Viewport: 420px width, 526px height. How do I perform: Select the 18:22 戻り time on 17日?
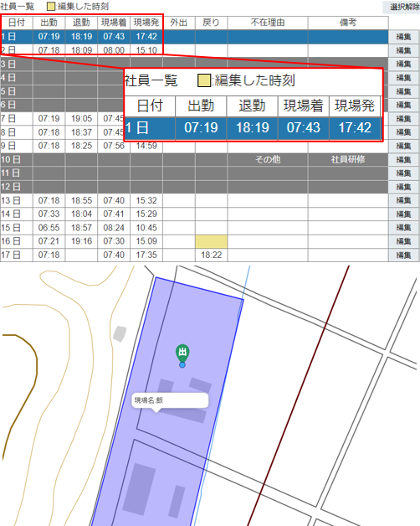(211, 255)
